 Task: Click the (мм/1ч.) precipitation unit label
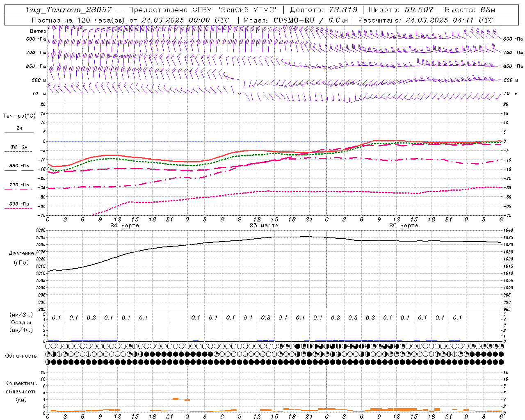tap(21, 330)
